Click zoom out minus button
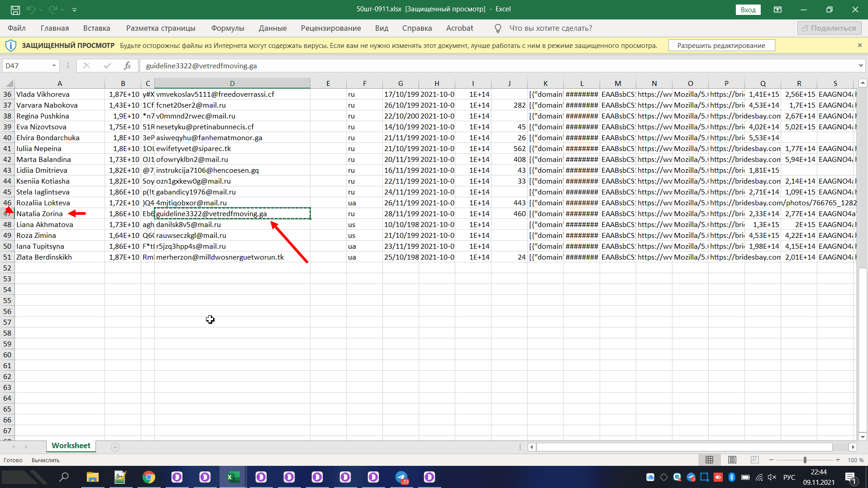Viewport: 868px width, 488px height. tap(772, 460)
